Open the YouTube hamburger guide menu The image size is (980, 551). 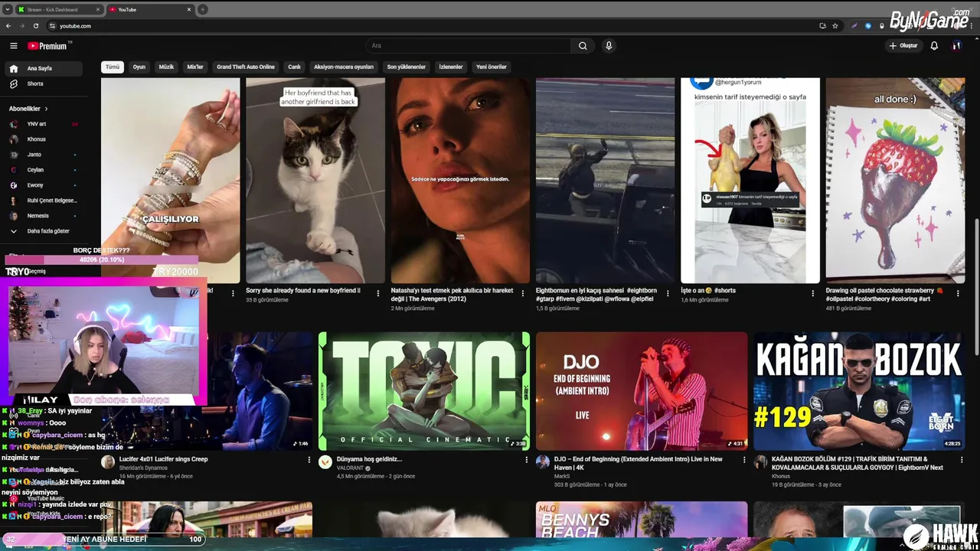13,46
